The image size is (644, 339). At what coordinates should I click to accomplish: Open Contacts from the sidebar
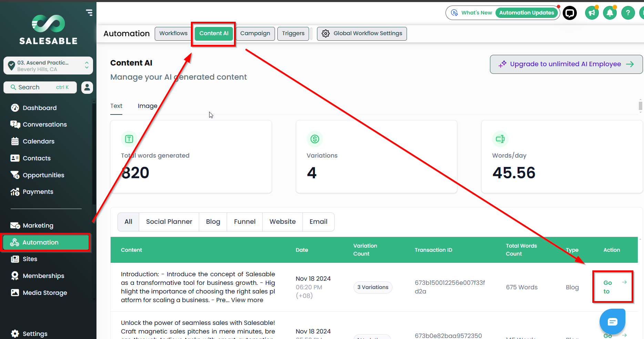pyautogui.click(x=37, y=158)
